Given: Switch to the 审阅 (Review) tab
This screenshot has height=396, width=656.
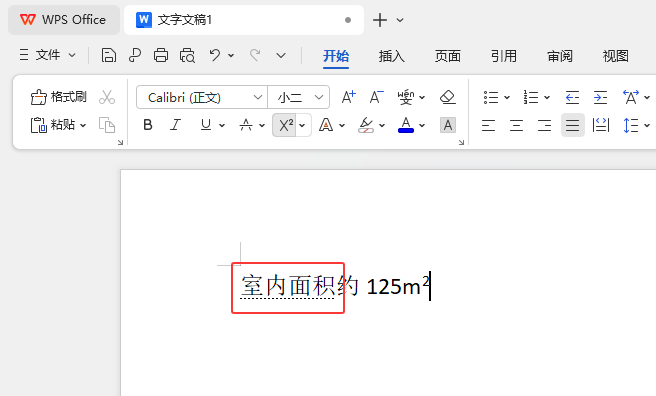Looking at the screenshot, I should click(560, 56).
